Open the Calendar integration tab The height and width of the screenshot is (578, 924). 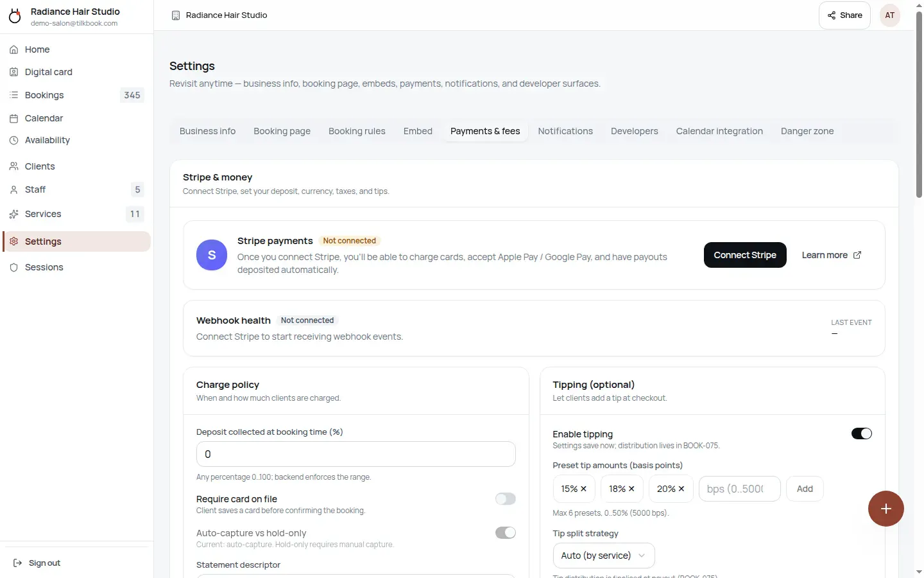click(x=719, y=131)
